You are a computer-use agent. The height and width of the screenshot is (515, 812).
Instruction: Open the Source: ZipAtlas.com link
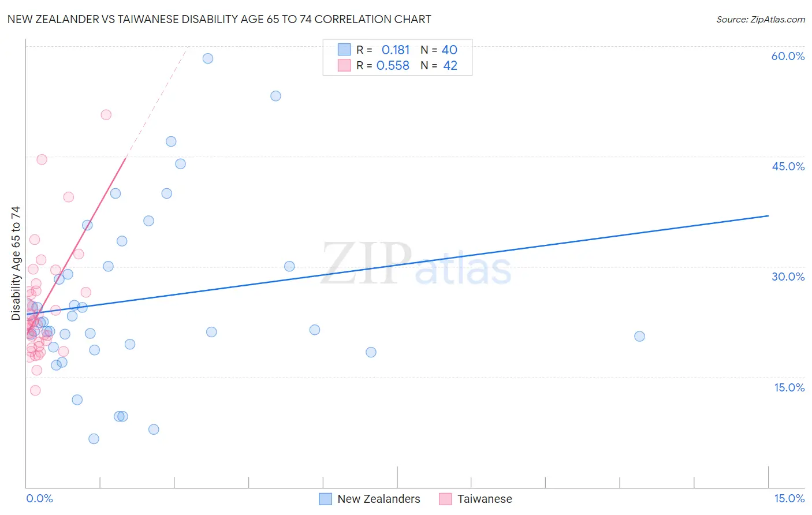[x=761, y=19]
